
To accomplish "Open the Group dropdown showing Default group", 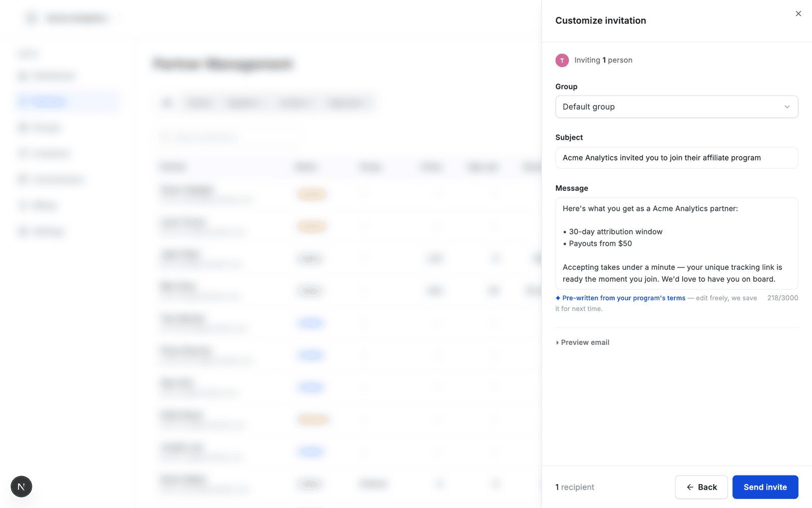I will pos(676,107).
